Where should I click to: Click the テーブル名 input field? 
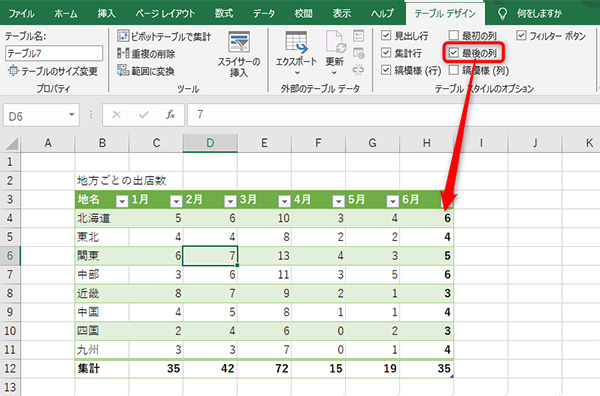point(54,53)
